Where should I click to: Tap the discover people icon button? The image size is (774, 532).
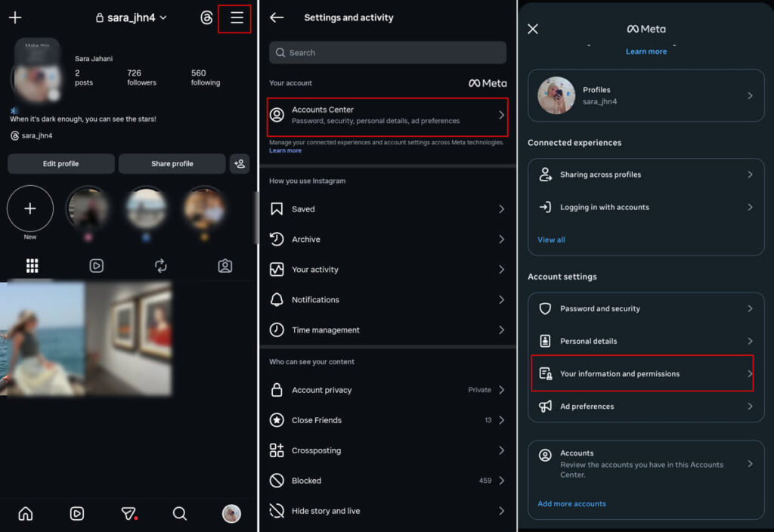[x=240, y=164]
